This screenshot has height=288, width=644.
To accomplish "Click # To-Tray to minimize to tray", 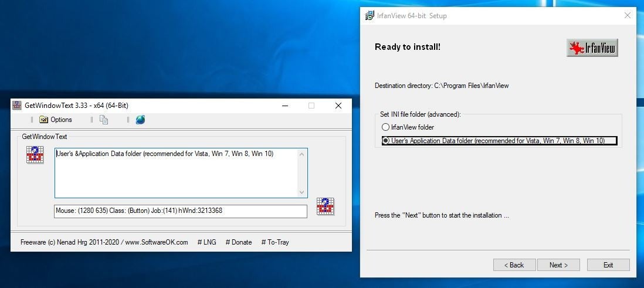I will [275, 242].
